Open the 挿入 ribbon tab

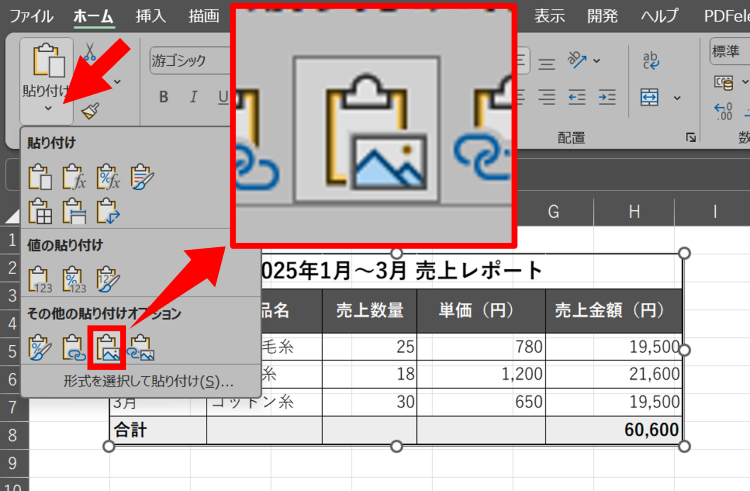pyautogui.click(x=151, y=16)
